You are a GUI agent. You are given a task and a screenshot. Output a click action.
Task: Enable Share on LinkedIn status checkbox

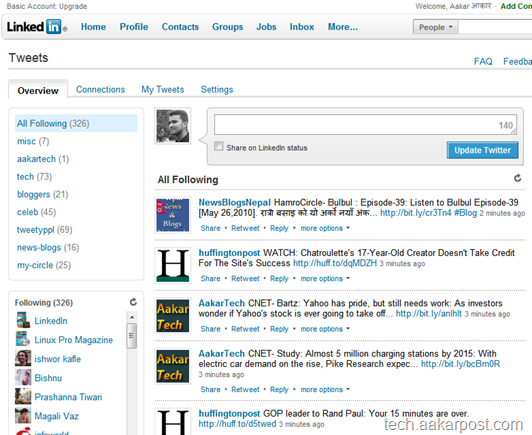218,146
